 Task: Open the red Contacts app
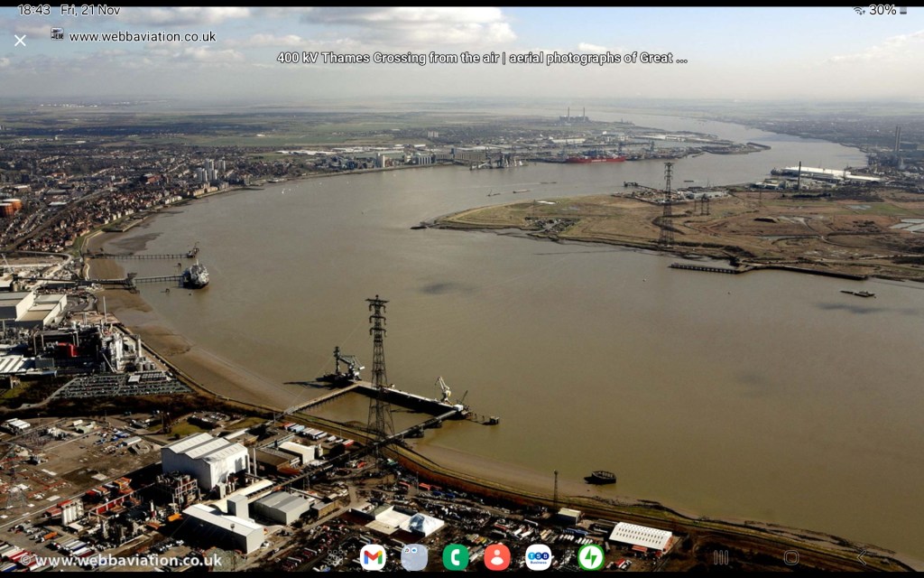click(497, 557)
